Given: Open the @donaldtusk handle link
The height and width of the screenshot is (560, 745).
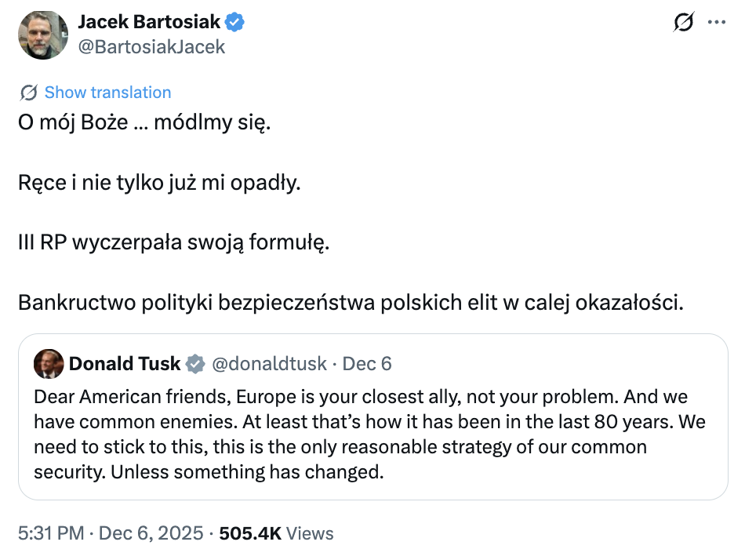Looking at the screenshot, I should point(271,364).
